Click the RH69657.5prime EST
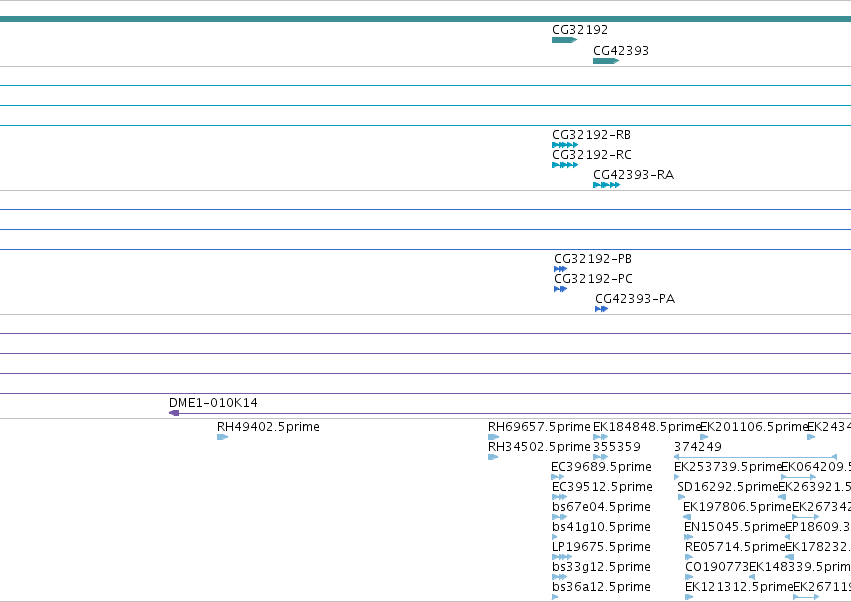The height and width of the screenshot is (602, 851). click(539, 427)
